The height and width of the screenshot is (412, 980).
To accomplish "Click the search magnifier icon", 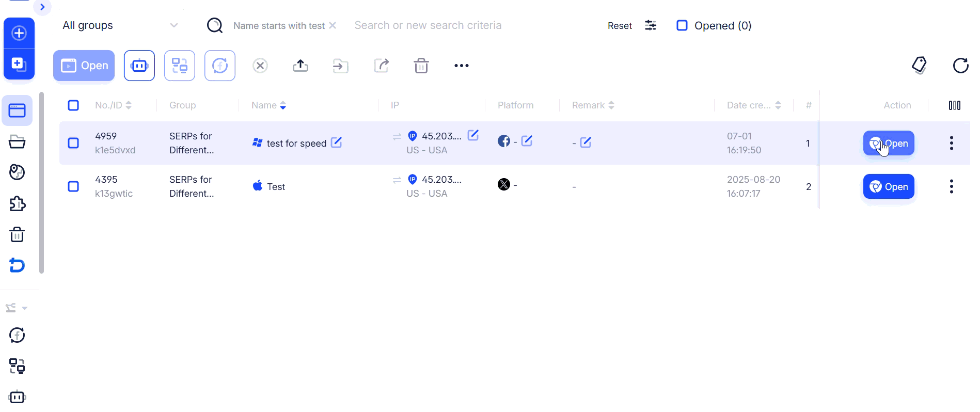I will 215,25.
